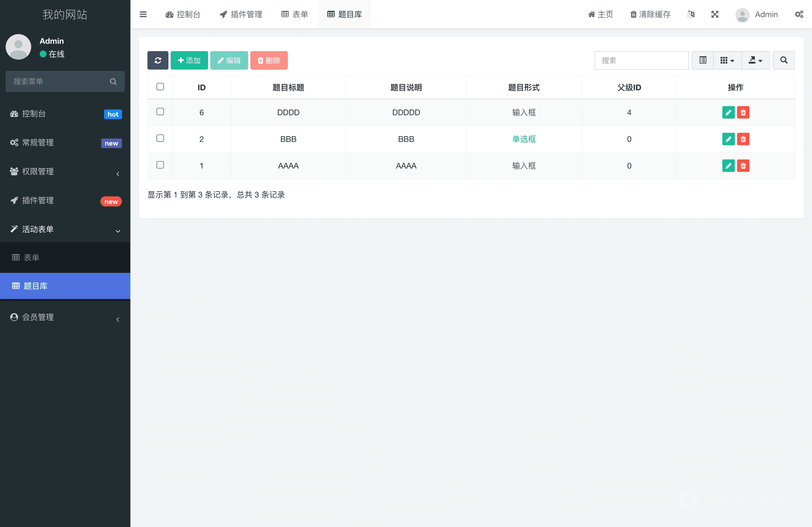The image size is (812, 527).
Task: Click the green edit icon for row ID 6
Action: coord(728,113)
